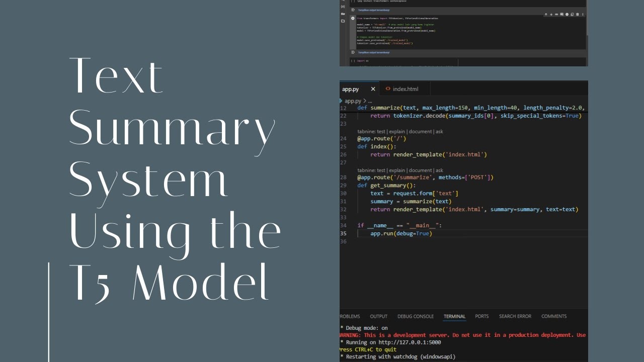Add comment to Colab cell icon

561,15
